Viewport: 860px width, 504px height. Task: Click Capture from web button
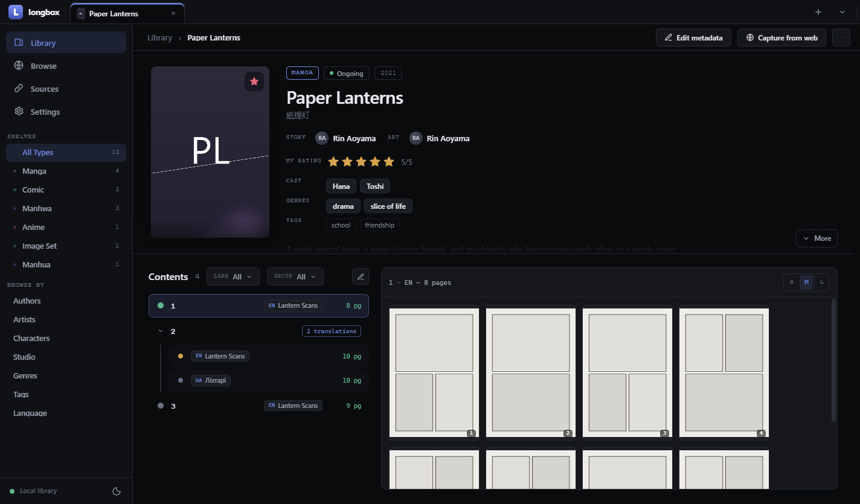pos(783,37)
